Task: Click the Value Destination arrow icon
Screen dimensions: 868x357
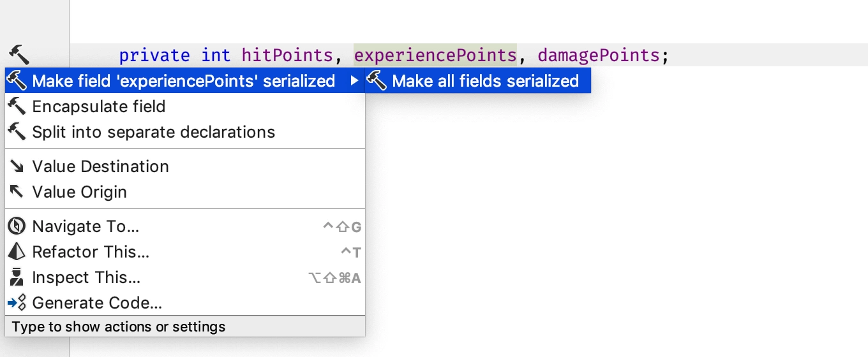Action: point(17,166)
